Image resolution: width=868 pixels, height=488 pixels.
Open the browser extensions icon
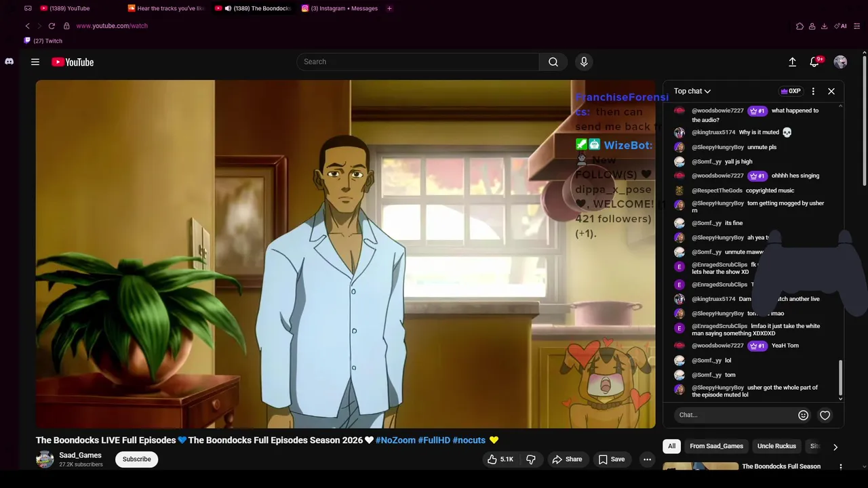800,26
